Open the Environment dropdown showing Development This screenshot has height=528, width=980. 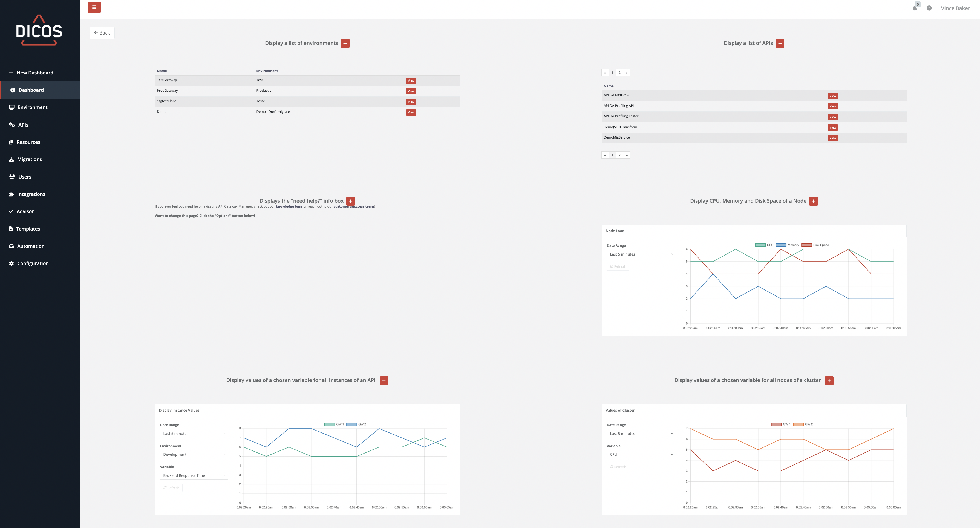[194, 454]
